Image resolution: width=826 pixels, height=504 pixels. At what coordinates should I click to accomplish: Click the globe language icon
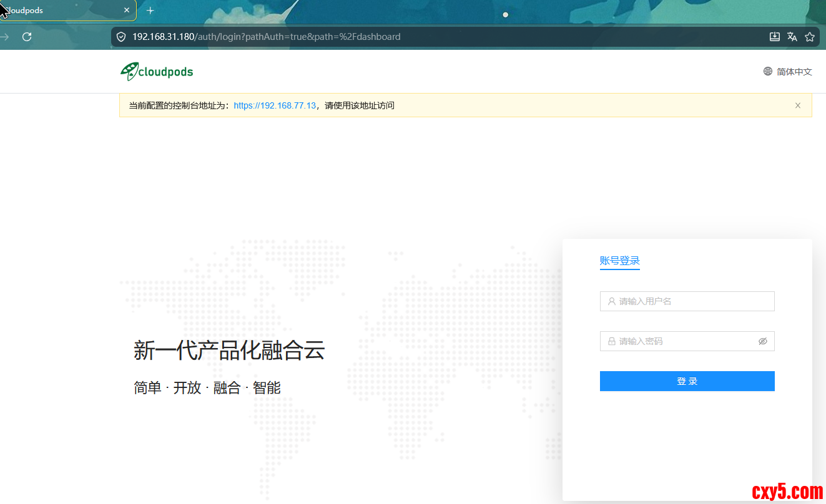point(768,71)
